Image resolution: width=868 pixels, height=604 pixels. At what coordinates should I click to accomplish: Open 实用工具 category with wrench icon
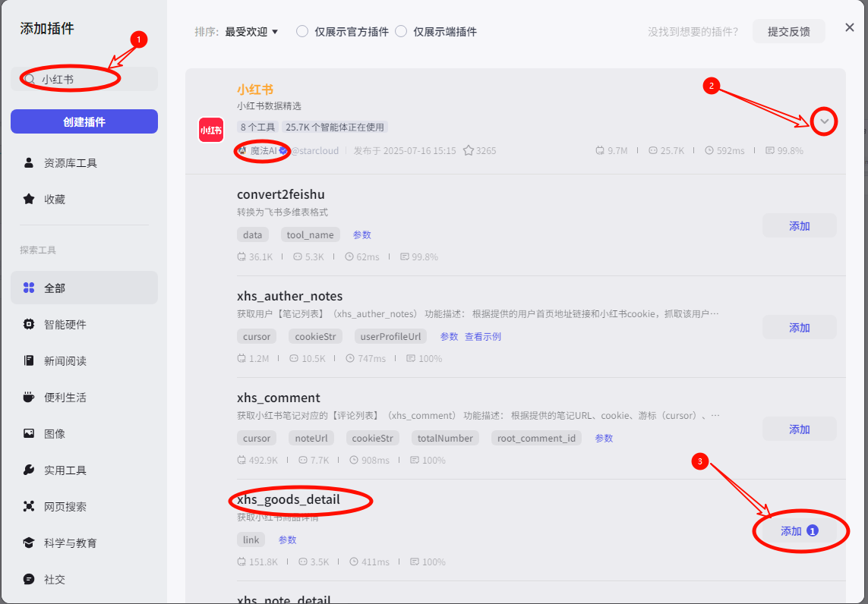point(65,470)
